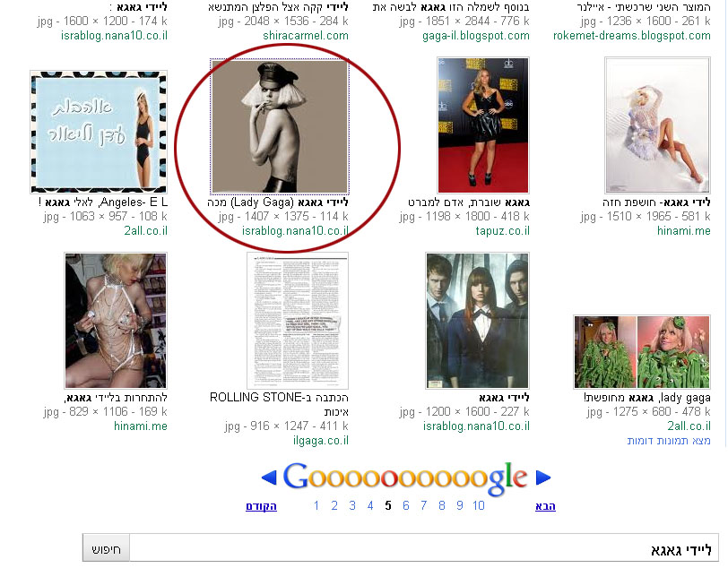This screenshot has height=568, width=728.
Task: Open the chain outfit thumbnail from hinami.me
Action: click(x=116, y=321)
